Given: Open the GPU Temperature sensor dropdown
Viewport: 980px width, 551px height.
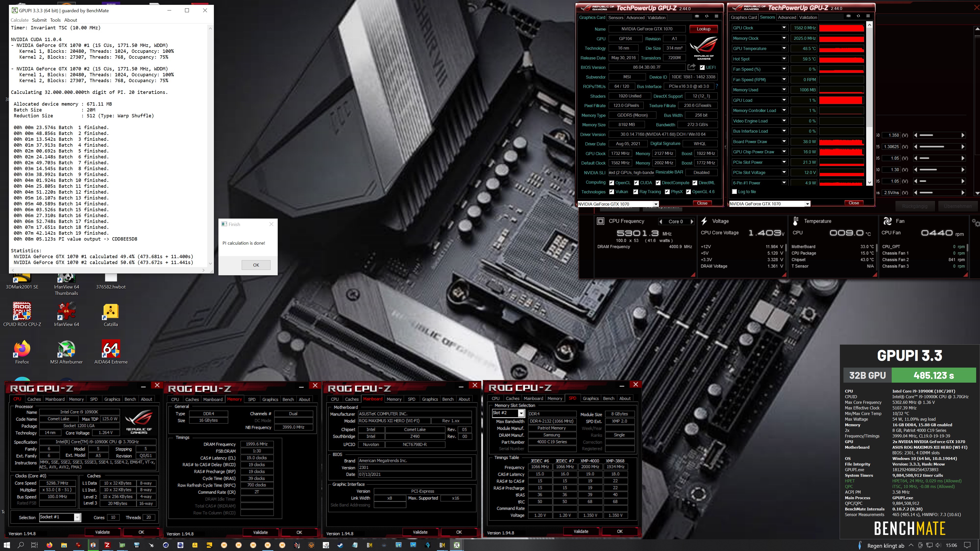Looking at the screenshot, I should (784, 49).
